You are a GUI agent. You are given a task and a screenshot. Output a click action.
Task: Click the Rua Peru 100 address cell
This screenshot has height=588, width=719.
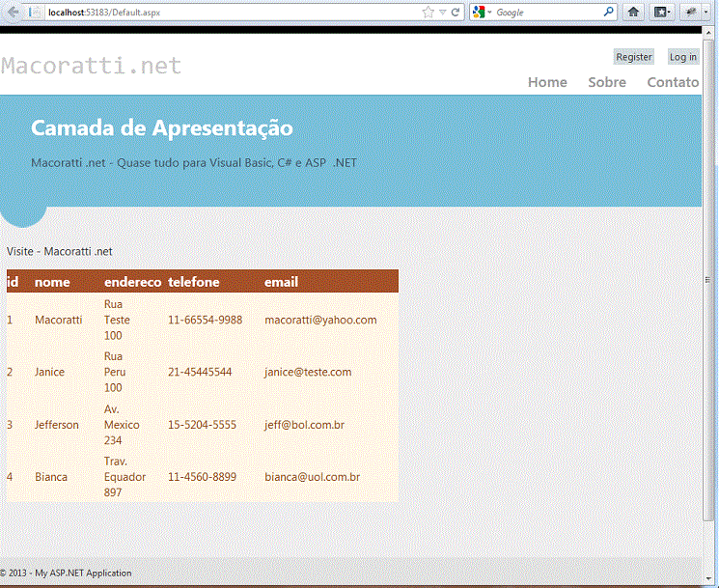(115, 372)
